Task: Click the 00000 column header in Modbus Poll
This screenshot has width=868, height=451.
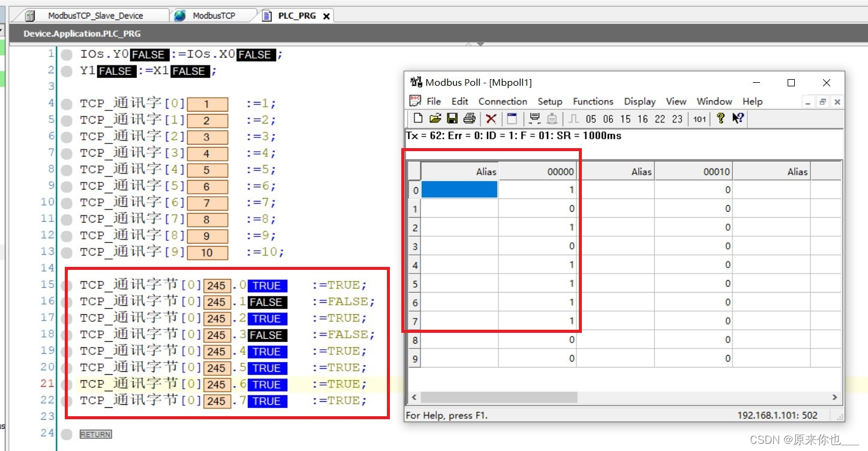Action: 537,172
